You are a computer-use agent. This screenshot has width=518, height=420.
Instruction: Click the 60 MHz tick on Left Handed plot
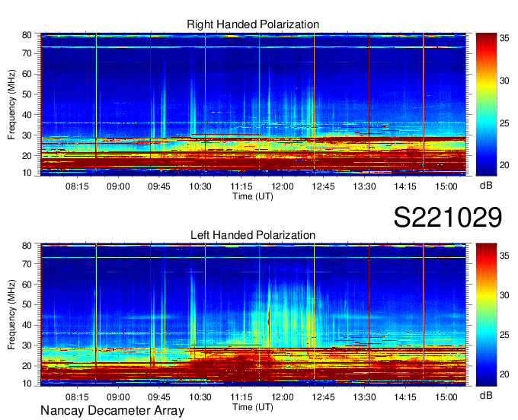tap(27, 284)
